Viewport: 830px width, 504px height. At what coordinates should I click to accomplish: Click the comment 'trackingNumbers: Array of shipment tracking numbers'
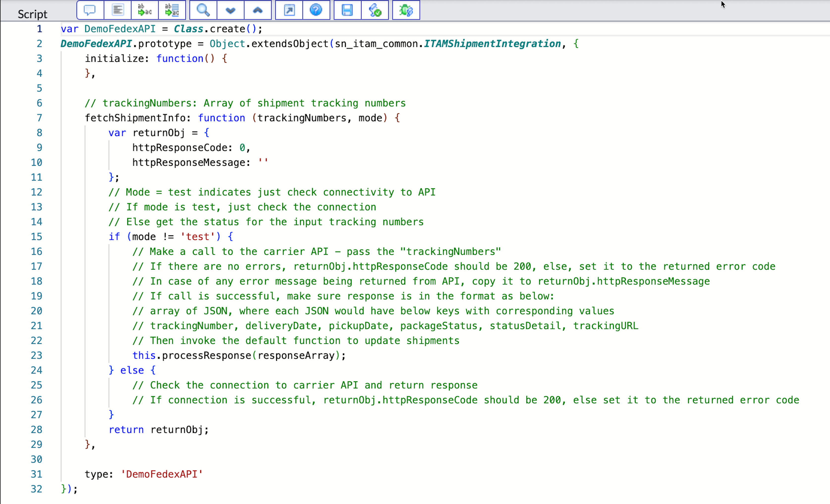[254, 103]
